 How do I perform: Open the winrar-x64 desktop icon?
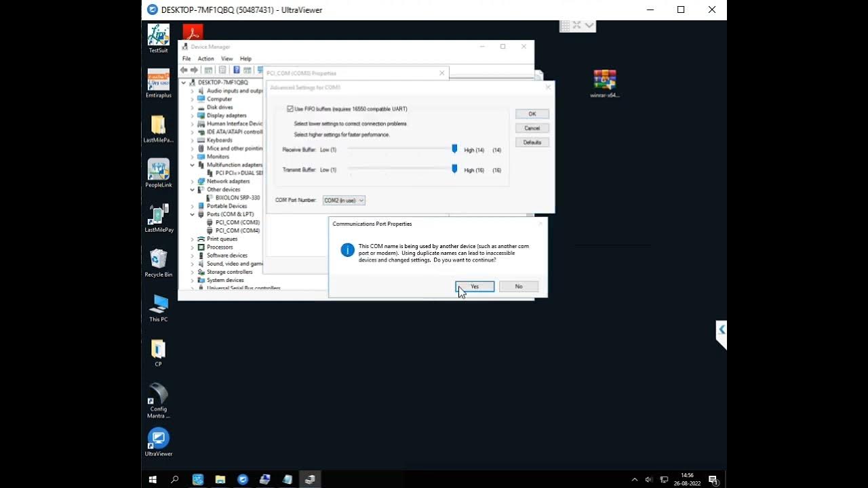604,83
